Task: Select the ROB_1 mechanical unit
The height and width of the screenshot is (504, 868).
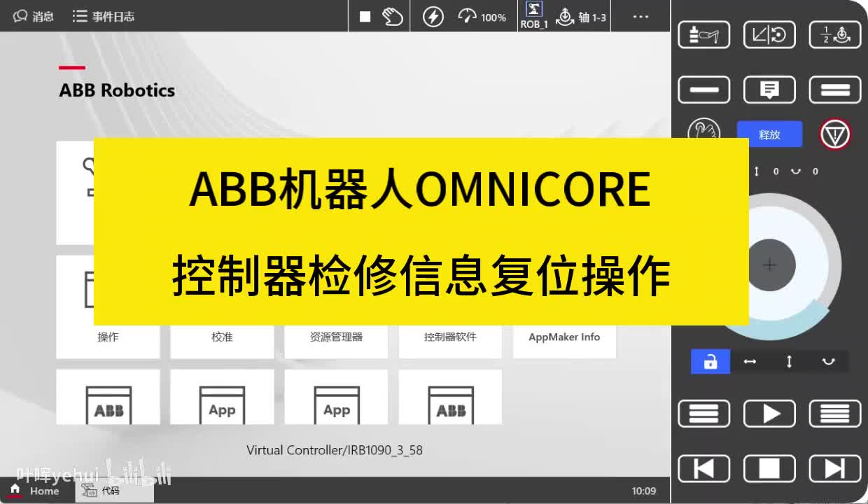Action: pos(534,15)
